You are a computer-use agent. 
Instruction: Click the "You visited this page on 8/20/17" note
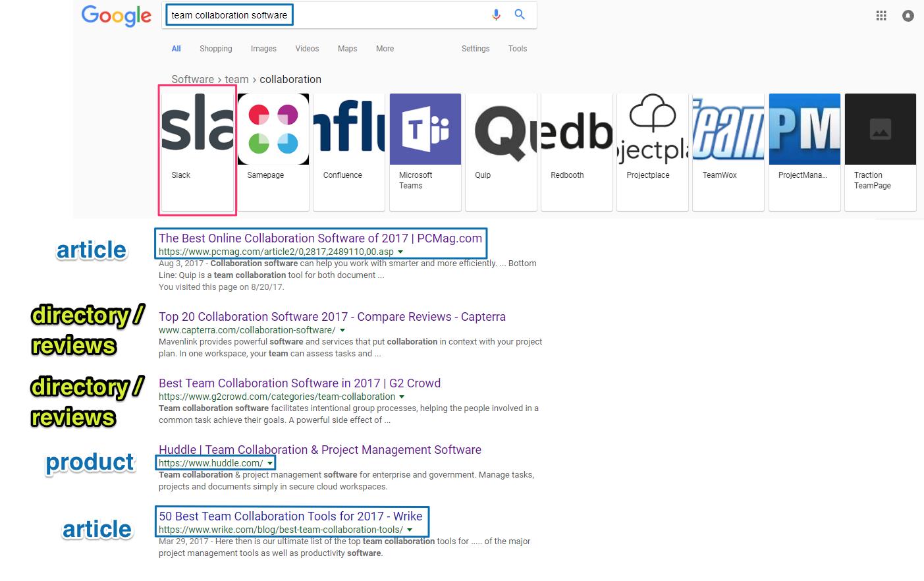coord(221,287)
